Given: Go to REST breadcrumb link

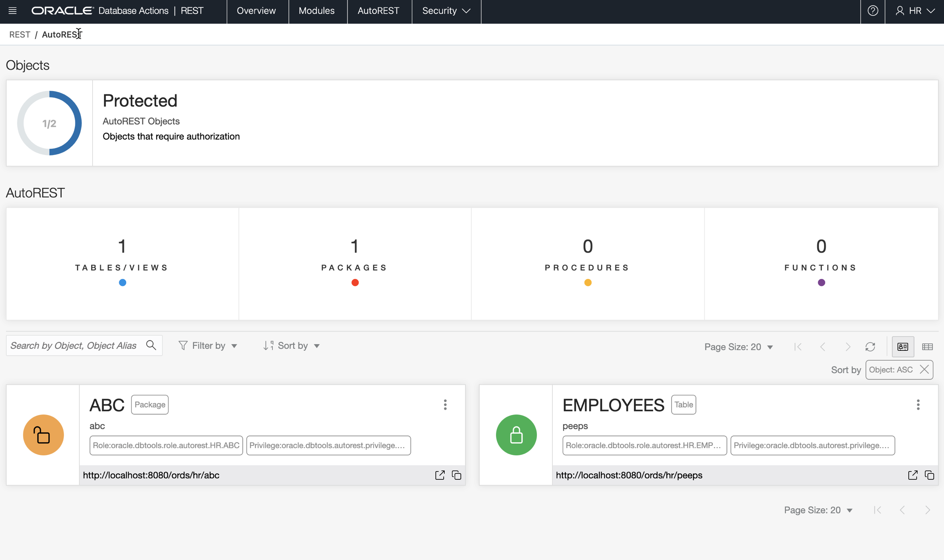Looking at the screenshot, I should pyautogui.click(x=20, y=35).
